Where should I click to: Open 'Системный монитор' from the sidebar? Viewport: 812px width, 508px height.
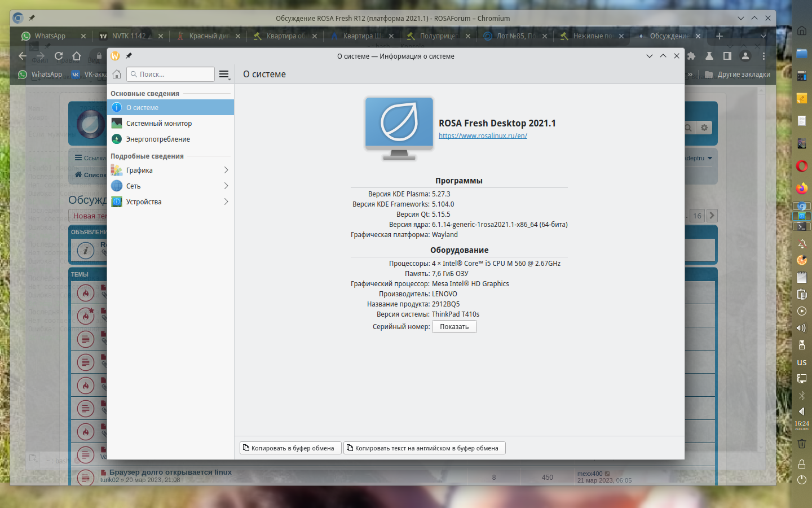pos(170,123)
